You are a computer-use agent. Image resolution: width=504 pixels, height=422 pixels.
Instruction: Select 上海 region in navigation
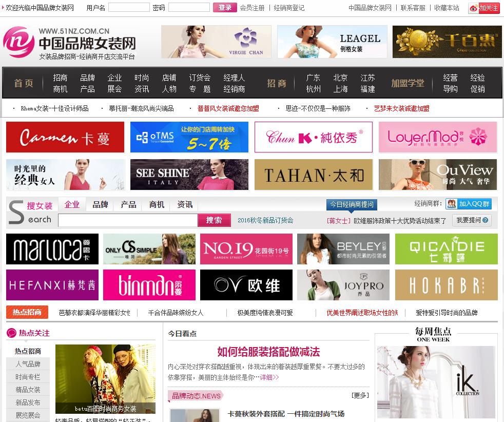point(340,89)
